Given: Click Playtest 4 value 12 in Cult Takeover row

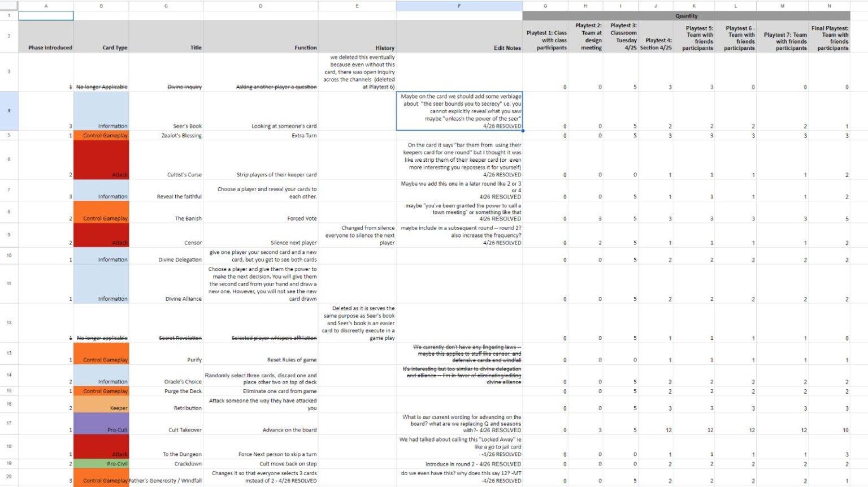Looking at the screenshot, I should click(x=656, y=424).
